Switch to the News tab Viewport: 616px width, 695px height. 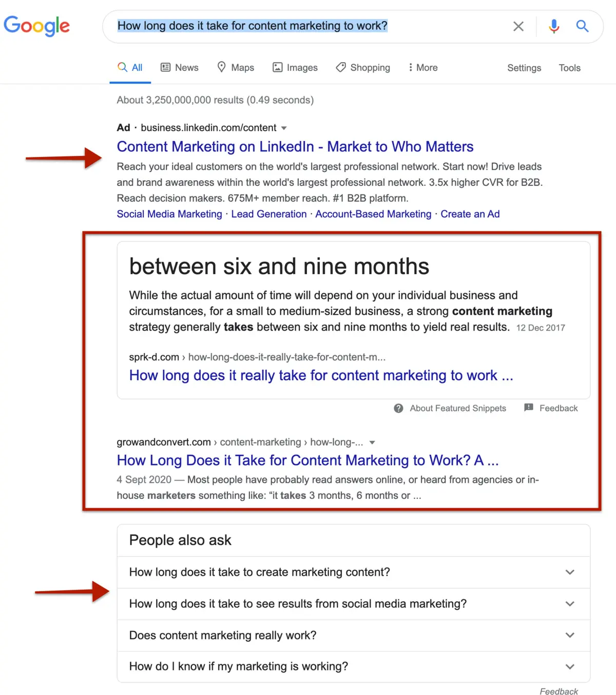(180, 67)
